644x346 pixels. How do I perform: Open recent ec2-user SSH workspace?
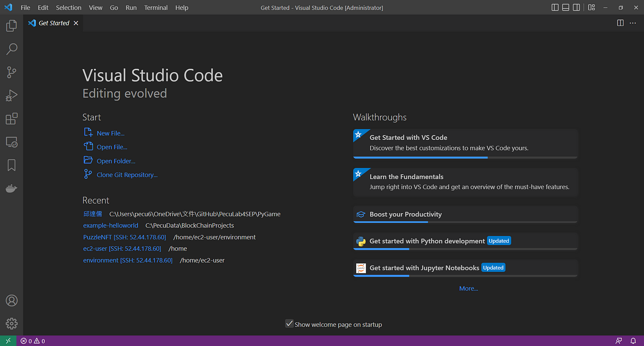pyautogui.click(x=122, y=249)
